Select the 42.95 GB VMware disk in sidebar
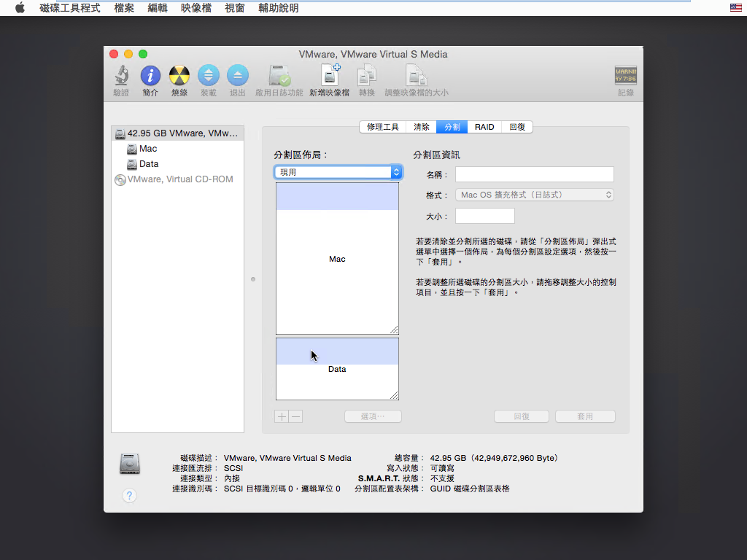Image resolution: width=747 pixels, height=560 pixels. (177, 133)
